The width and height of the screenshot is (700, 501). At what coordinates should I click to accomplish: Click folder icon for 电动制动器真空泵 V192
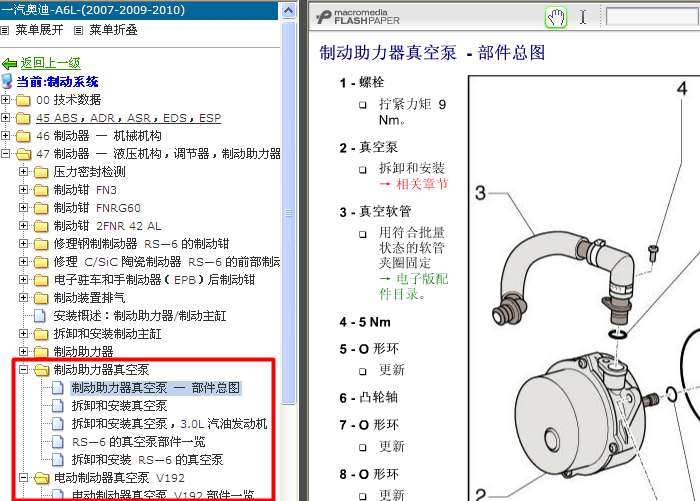pos(42,478)
